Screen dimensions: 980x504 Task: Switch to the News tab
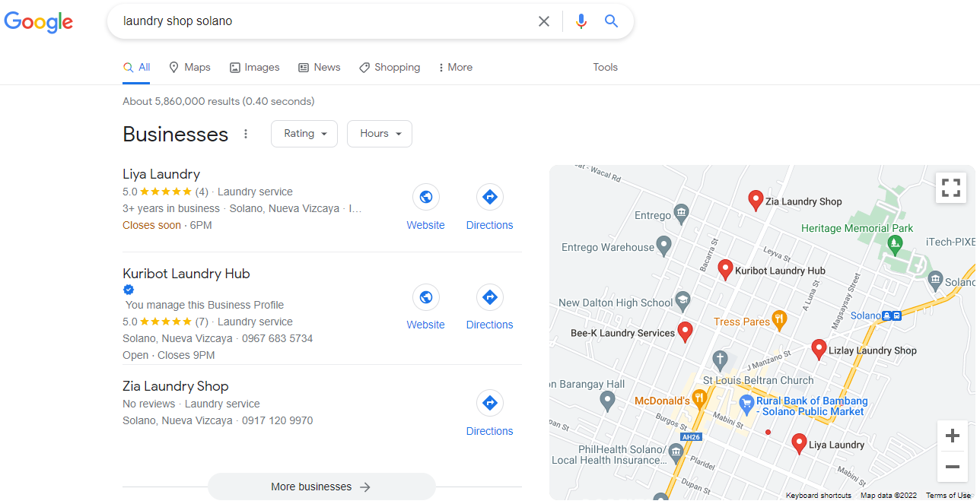(320, 68)
